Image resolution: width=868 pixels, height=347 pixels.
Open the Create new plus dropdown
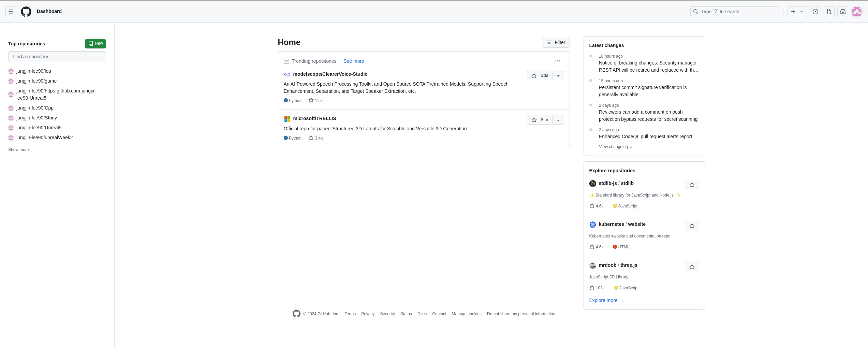click(797, 12)
